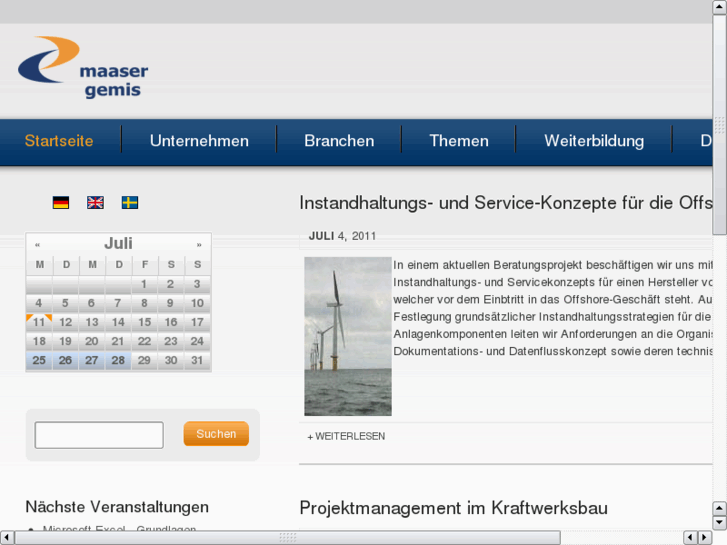Select July 26 in the calendar

click(x=65, y=360)
